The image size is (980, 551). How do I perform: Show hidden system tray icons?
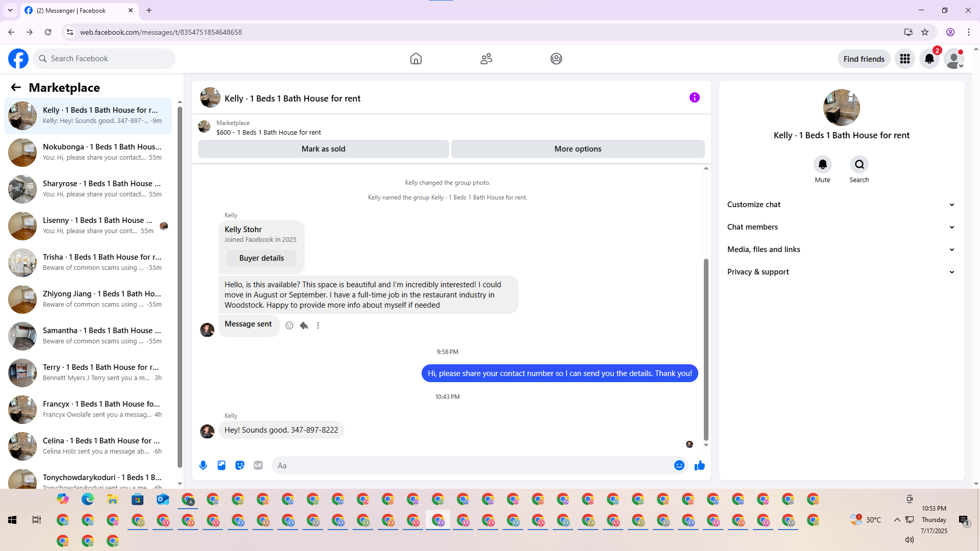coord(897,520)
